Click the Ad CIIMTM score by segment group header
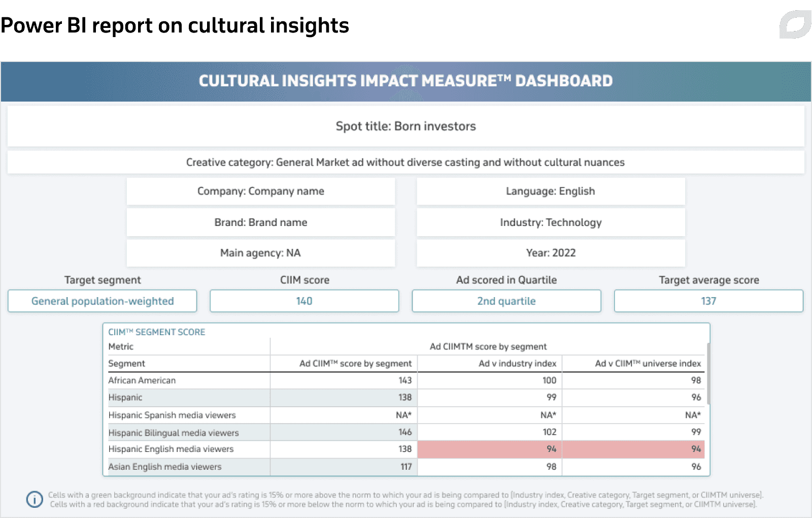The image size is (812, 518). point(488,347)
